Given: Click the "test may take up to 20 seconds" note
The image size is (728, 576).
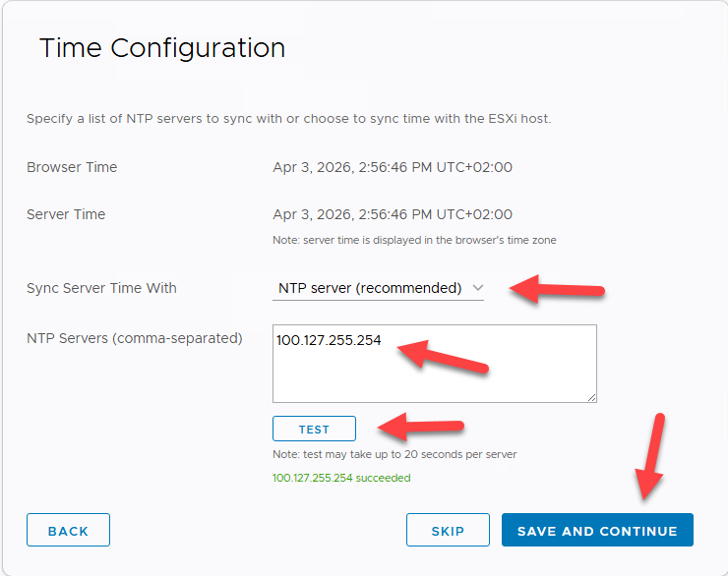Looking at the screenshot, I should [x=394, y=454].
